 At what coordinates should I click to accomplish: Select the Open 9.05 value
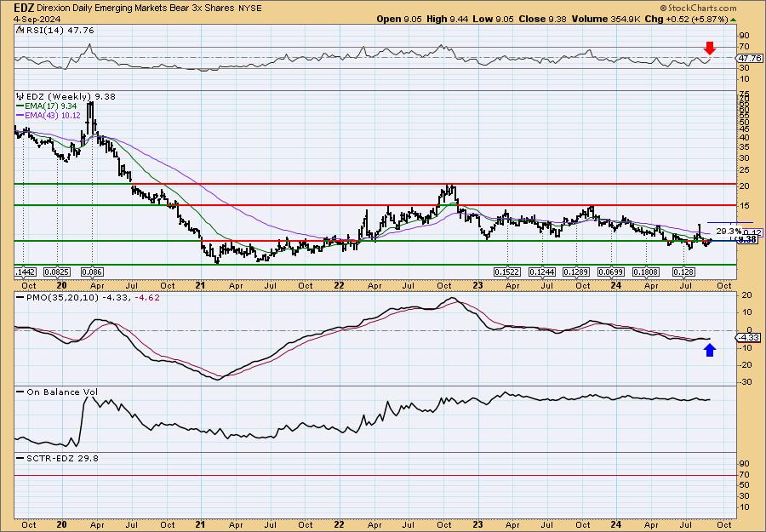click(x=399, y=19)
